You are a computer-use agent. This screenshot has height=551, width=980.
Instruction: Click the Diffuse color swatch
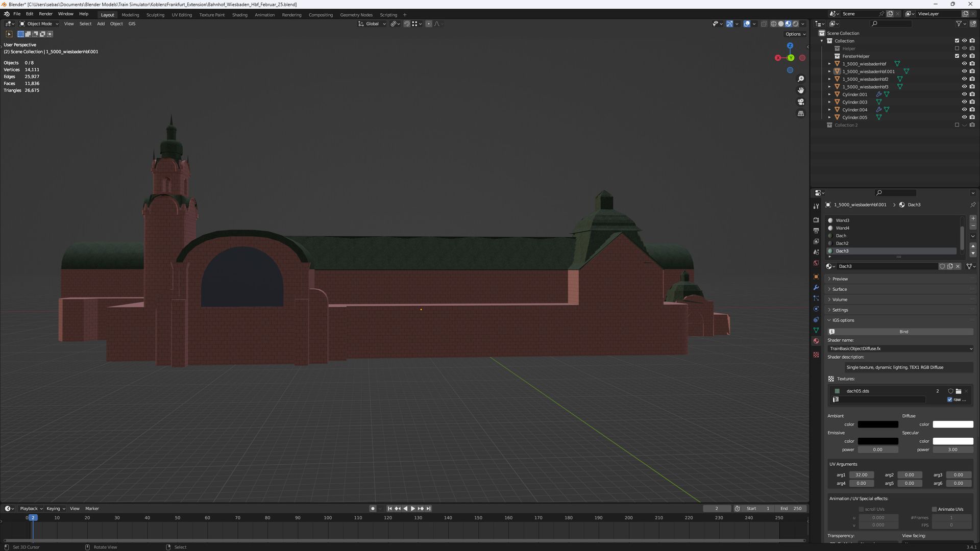pos(952,424)
